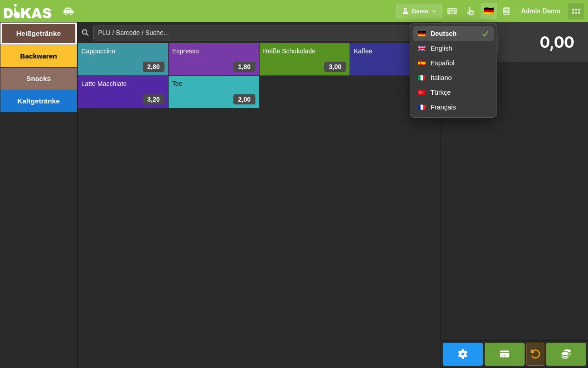Open the Demo dropdown
Image resolution: width=588 pixels, height=368 pixels.
[419, 11]
